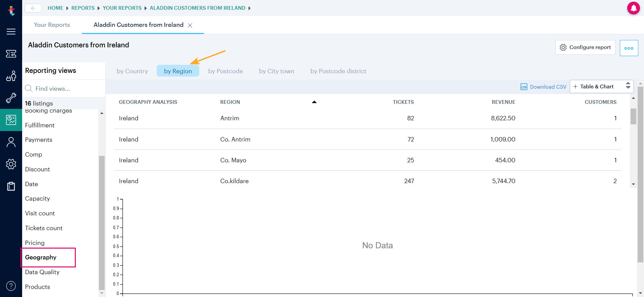The height and width of the screenshot is (297, 644).
Task: Select the by Postcode view tab
Action: [225, 71]
